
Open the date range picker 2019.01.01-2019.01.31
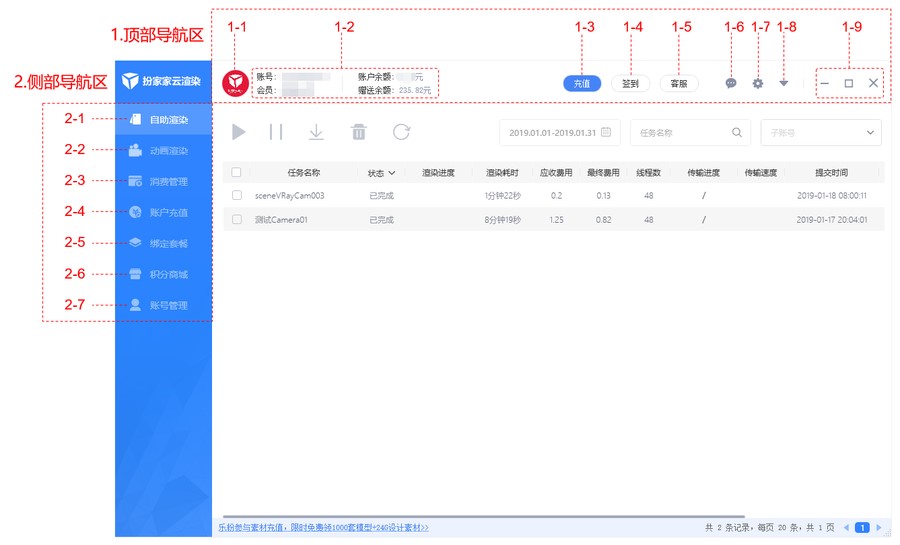[559, 132]
